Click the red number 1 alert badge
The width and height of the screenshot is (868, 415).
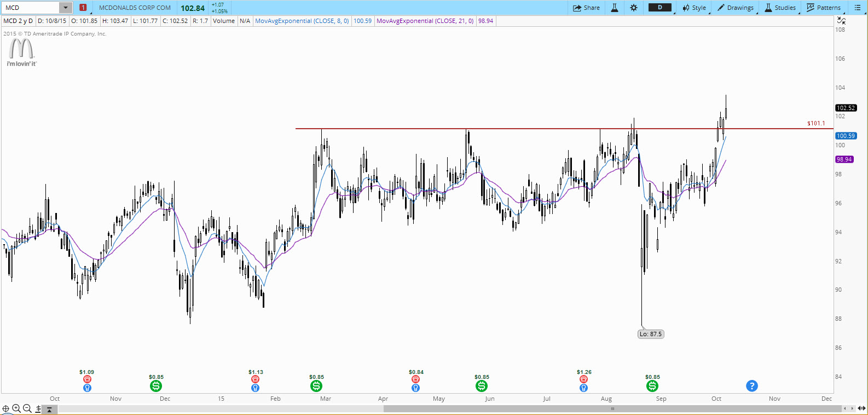pyautogui.click(x=83, y=8)
